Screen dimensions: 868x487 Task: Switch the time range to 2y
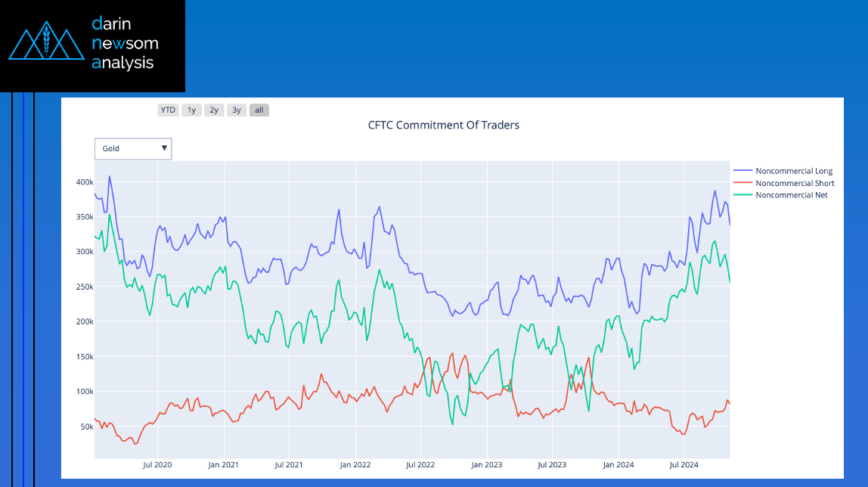click(214, 110)
